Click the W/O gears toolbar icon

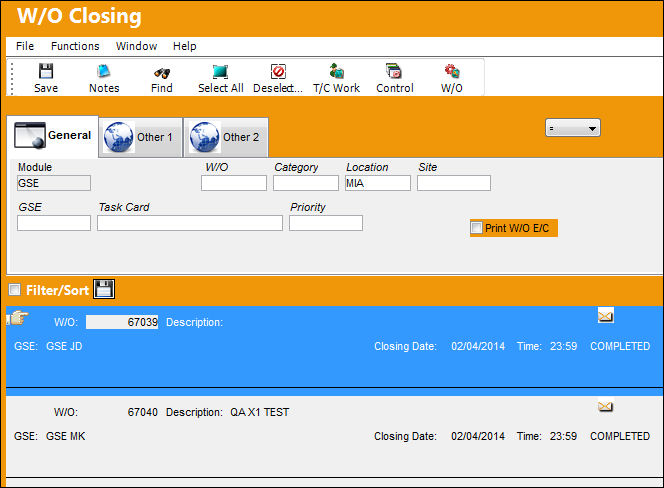tap(452, 71)
